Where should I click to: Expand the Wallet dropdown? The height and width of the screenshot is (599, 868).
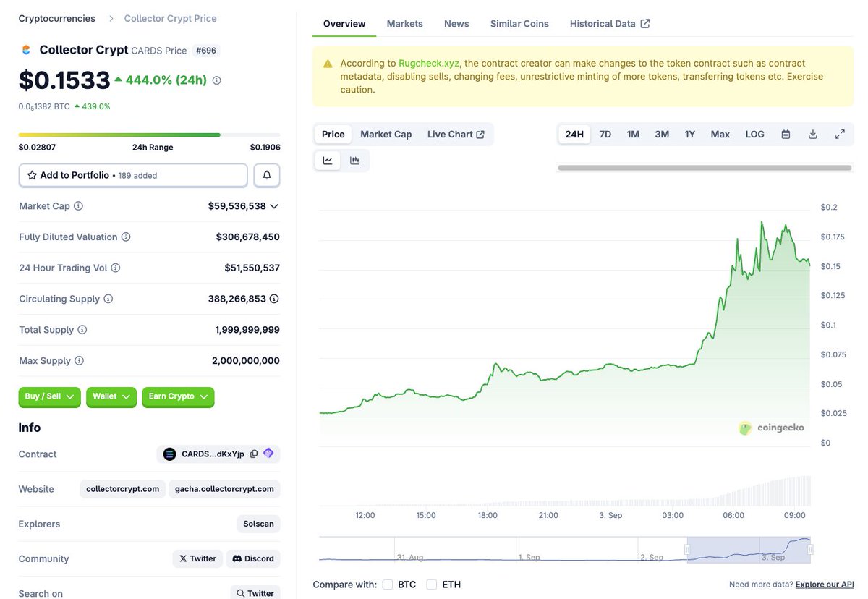(x=111, y=396)
